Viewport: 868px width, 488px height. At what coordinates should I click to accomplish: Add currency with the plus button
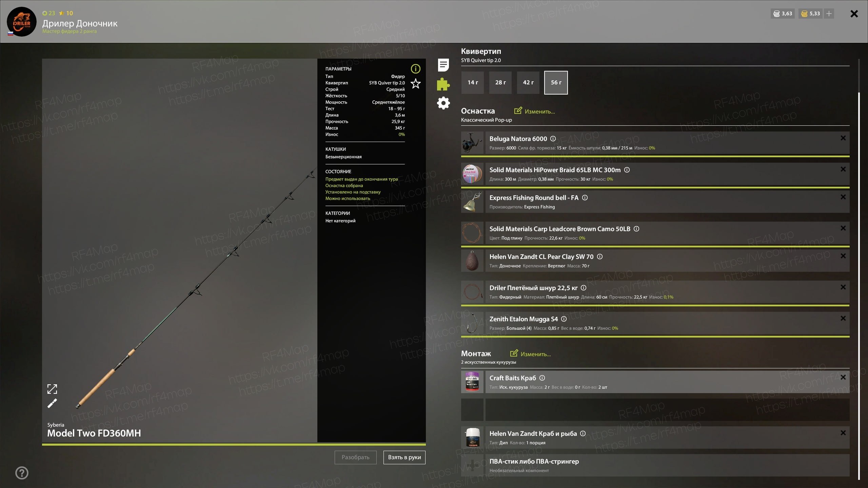(x=829, y=14)
